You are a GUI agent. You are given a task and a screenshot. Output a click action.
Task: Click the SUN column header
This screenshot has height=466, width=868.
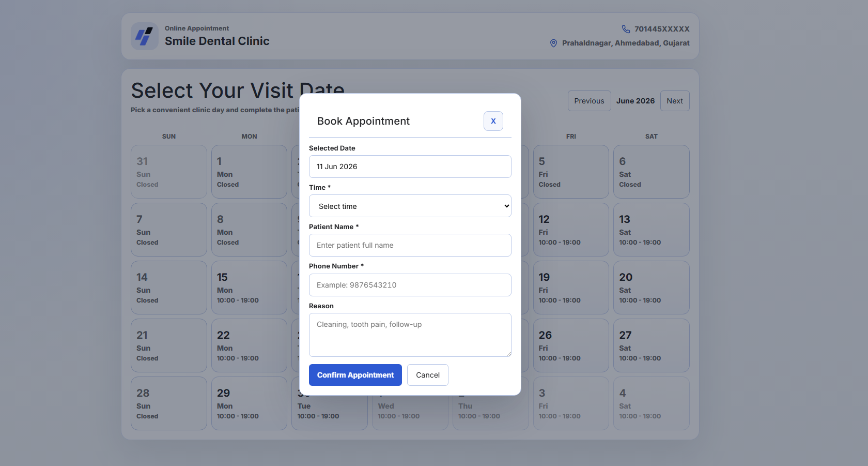[x=169, y=137]
